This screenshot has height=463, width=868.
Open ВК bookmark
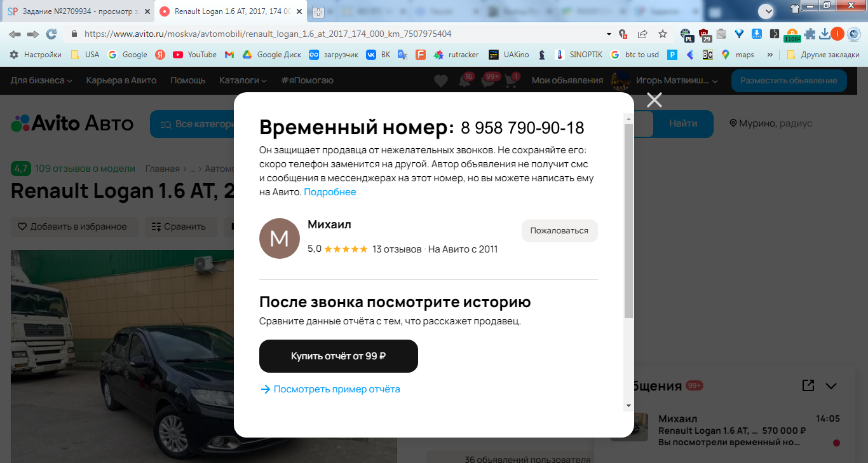pos(378,55)
